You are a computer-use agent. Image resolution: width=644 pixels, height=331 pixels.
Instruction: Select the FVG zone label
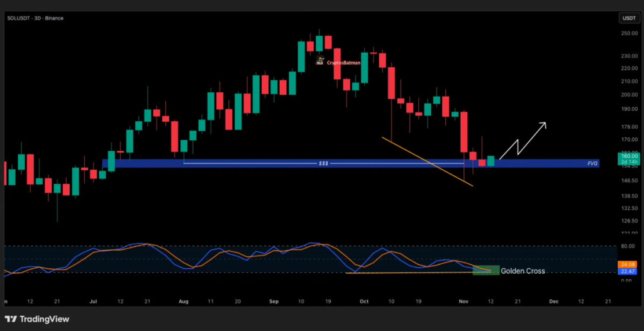(592, 163)
